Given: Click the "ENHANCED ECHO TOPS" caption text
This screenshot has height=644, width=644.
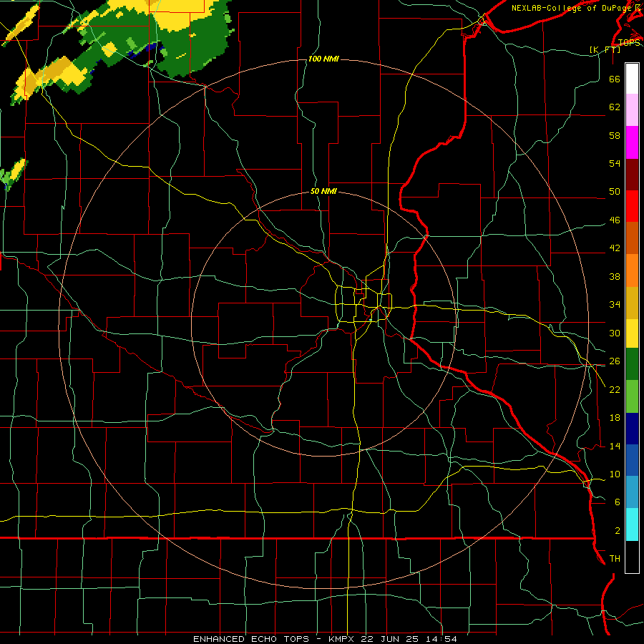Looking at the screenshot, I should click(x=251, y=639).
